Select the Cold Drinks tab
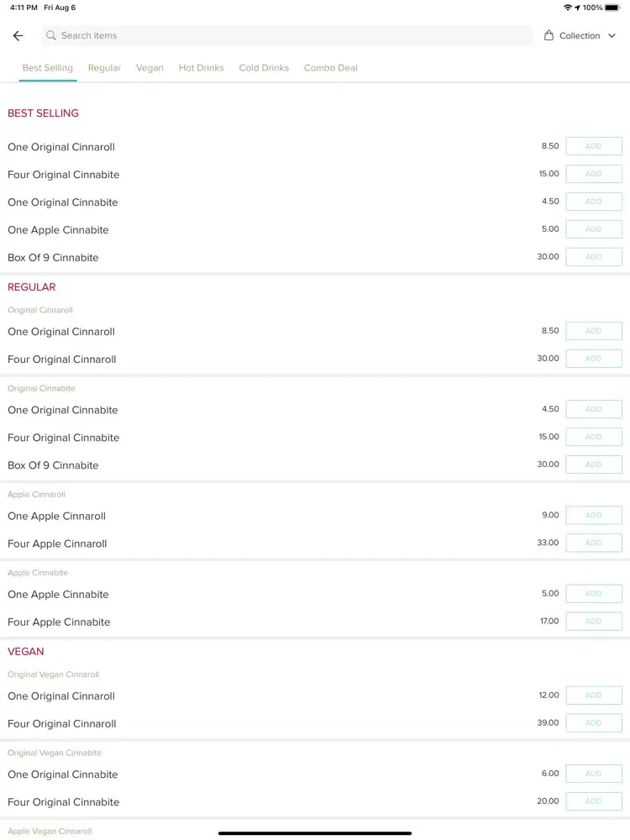Viewport: 630px width, 840px height. 264,68
